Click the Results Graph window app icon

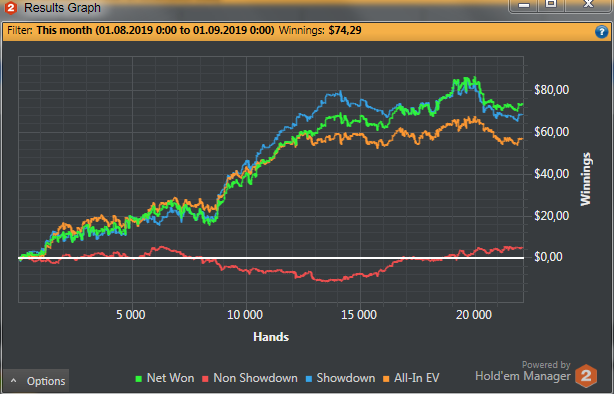(11, 7)
